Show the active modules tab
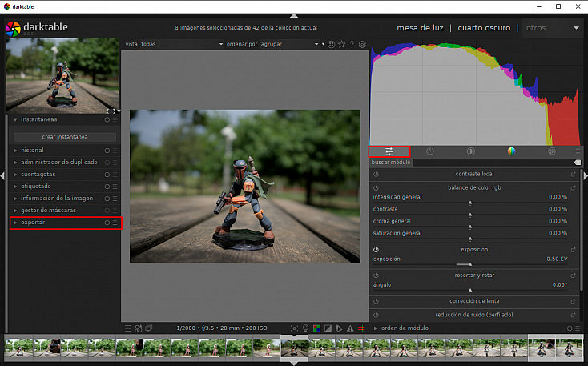Screen dimensions: 588x366 tap(429, 151)
